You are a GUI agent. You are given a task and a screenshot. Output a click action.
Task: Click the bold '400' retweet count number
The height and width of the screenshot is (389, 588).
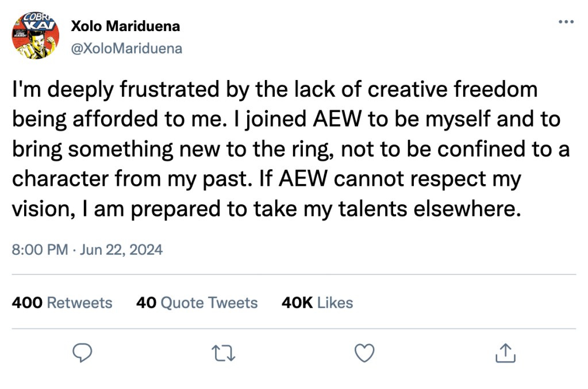[x=26, y=303]
